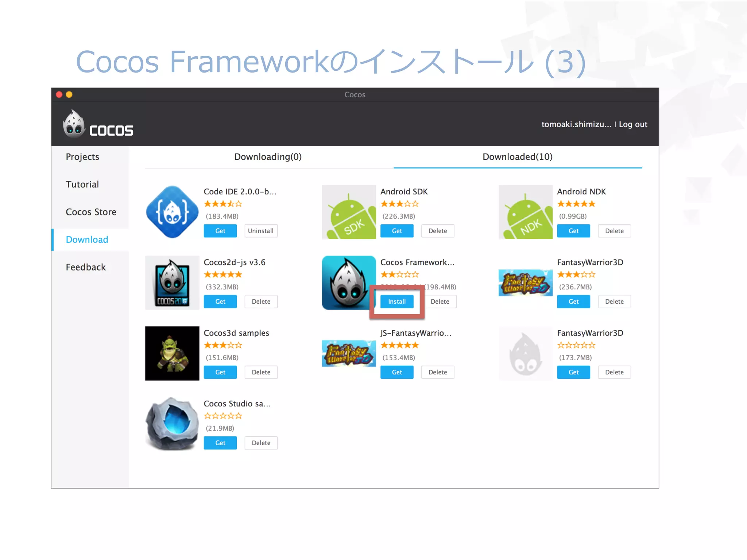Delete FantasyWarrior3D 236.7MB
This screenshot has width=747, height=560.
click(614, 302)
